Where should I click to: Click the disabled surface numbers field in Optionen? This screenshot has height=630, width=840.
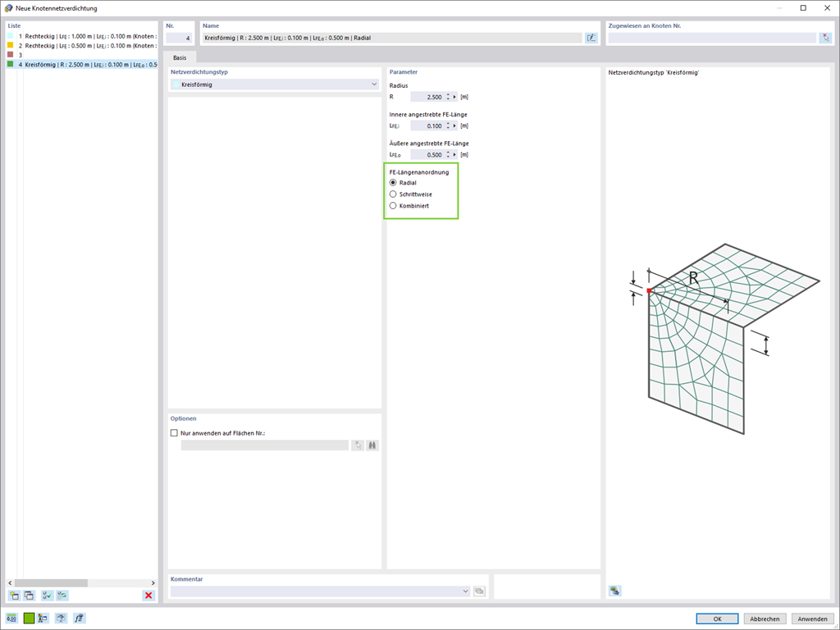tap(265, 445)
